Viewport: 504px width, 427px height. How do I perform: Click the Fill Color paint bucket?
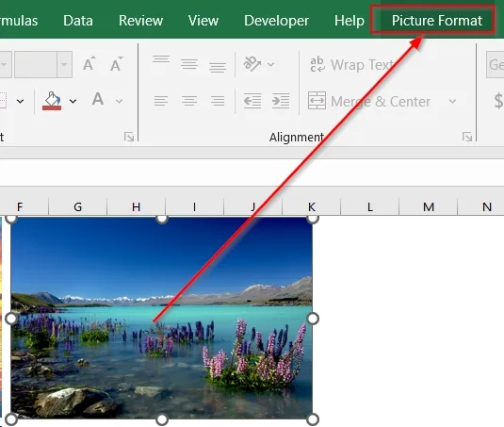(x=52, y=101)
